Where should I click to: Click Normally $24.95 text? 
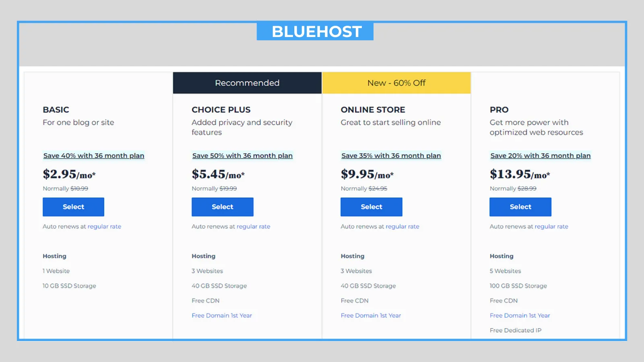point(364,188)
